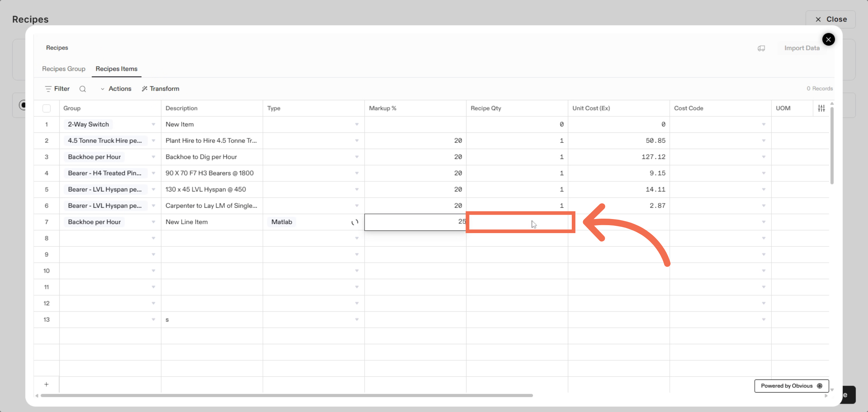Click the search magnifier icon in the toolbar

pos(82,89)
